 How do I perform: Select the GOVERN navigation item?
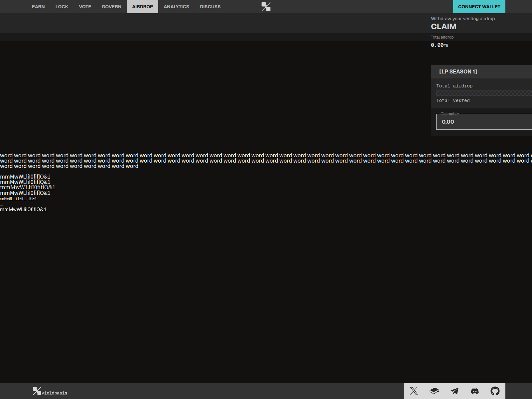click(111, 7)
